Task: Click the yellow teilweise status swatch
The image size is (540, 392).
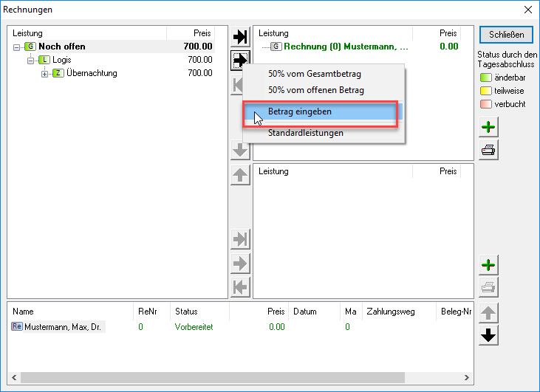Action: pos(485,91)
